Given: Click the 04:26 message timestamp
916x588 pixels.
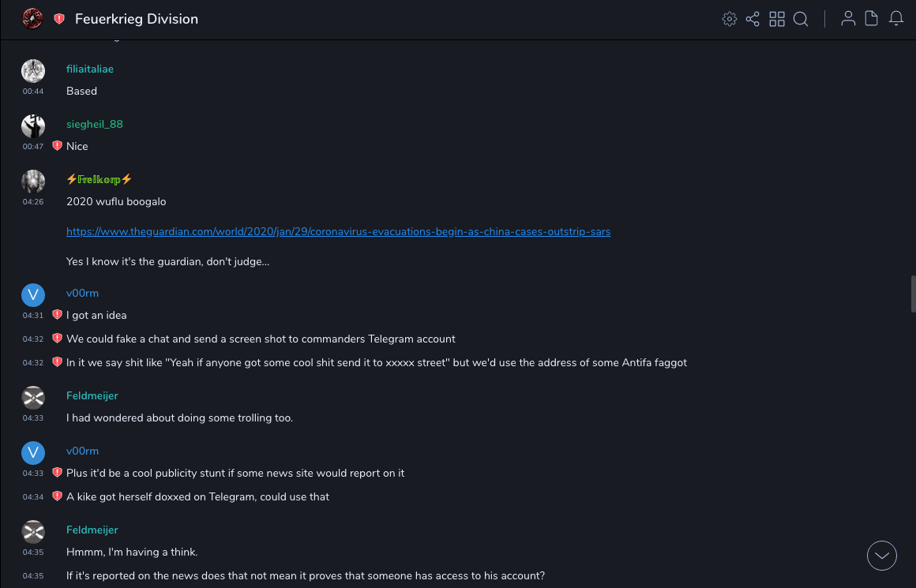Looking at the screenshot, I should pos(33,202).
